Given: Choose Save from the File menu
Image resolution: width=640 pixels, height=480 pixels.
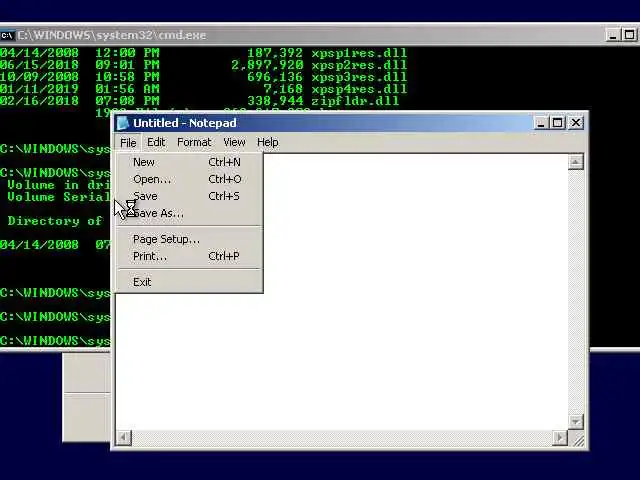Looking at the screenshot, I should tap(189, 196).
